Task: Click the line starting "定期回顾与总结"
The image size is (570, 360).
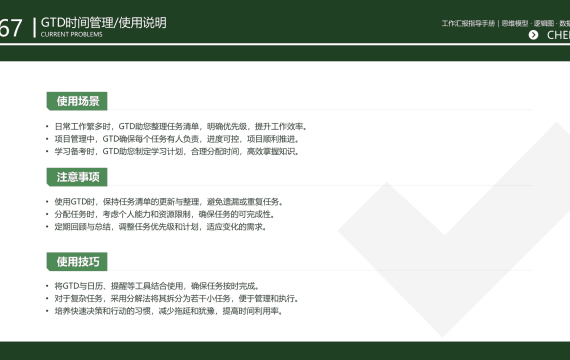Action: coord(161,227)
